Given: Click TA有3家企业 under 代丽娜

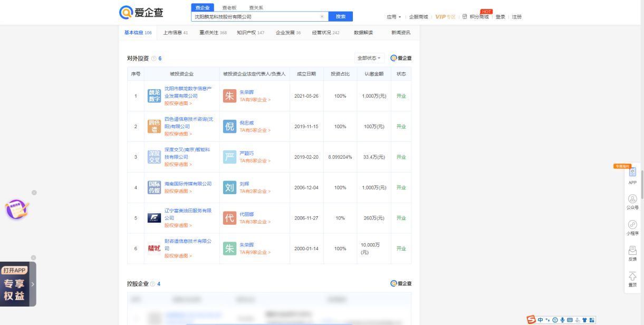Looking at the screenshot, I should (255, 222).
